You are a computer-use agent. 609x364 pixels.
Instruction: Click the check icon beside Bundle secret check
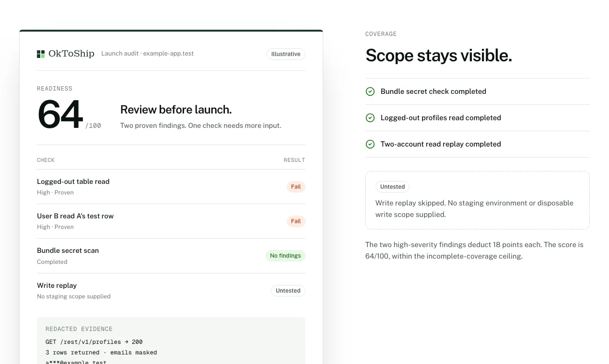[x=370, y=91]
